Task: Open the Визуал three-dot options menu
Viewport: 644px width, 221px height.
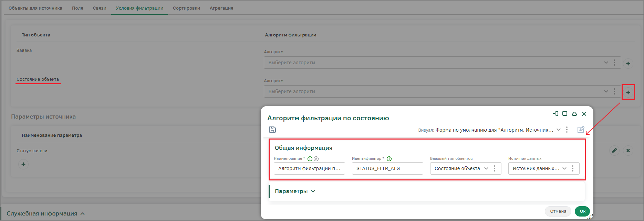Action: click(567, 130)
